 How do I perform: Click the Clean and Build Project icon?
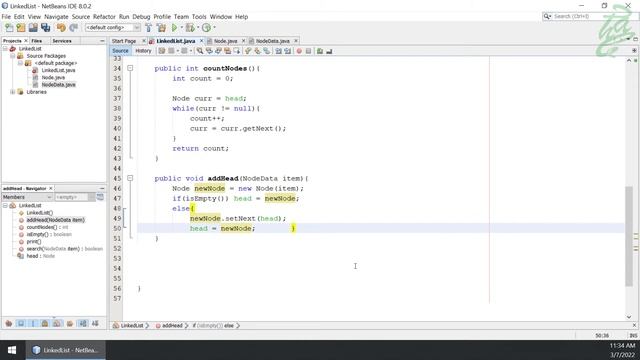(x=162, y=28)
